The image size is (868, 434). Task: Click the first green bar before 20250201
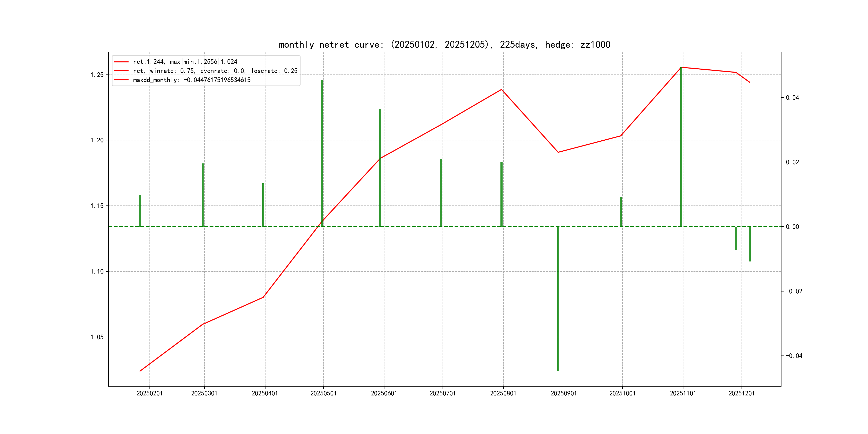coord(140,211)
